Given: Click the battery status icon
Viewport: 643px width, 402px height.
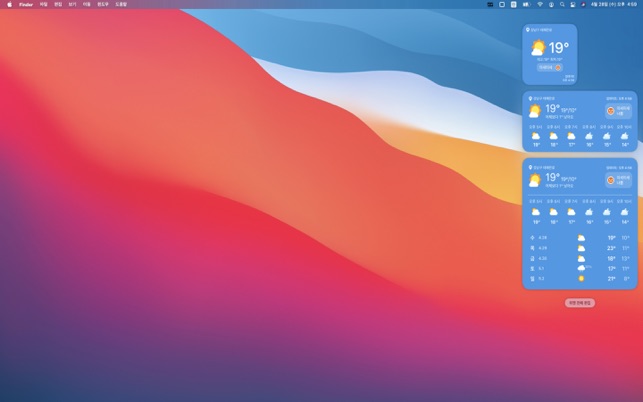Looking at the screenshot, I should coord(527,5).
